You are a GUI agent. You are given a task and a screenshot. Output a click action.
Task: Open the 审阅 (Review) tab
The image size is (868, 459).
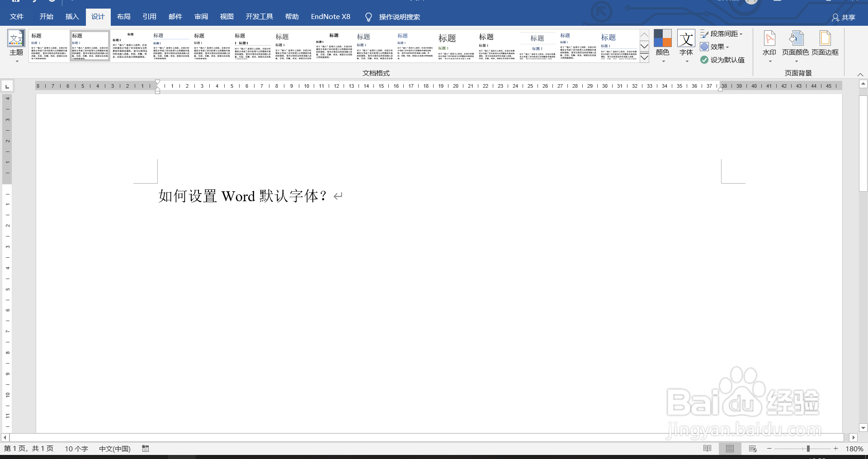pos(201,17)
